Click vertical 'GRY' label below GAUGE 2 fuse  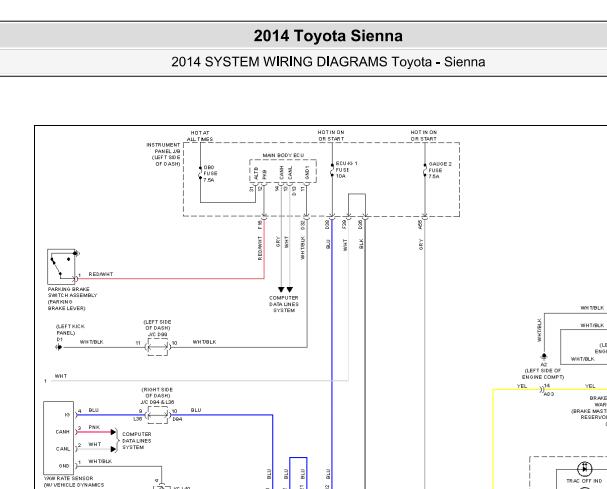tap(421, 244)
